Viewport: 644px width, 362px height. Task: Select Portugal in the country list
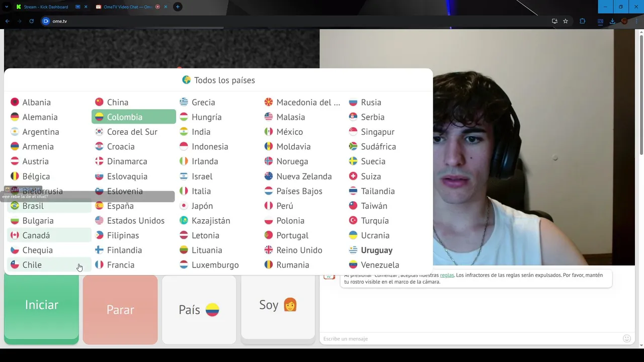[x=302, y=235]
